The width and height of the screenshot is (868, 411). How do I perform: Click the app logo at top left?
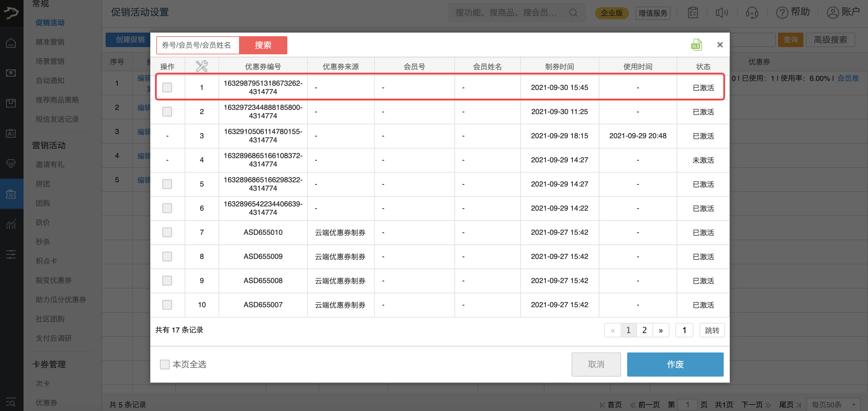(x=11, y=13)
